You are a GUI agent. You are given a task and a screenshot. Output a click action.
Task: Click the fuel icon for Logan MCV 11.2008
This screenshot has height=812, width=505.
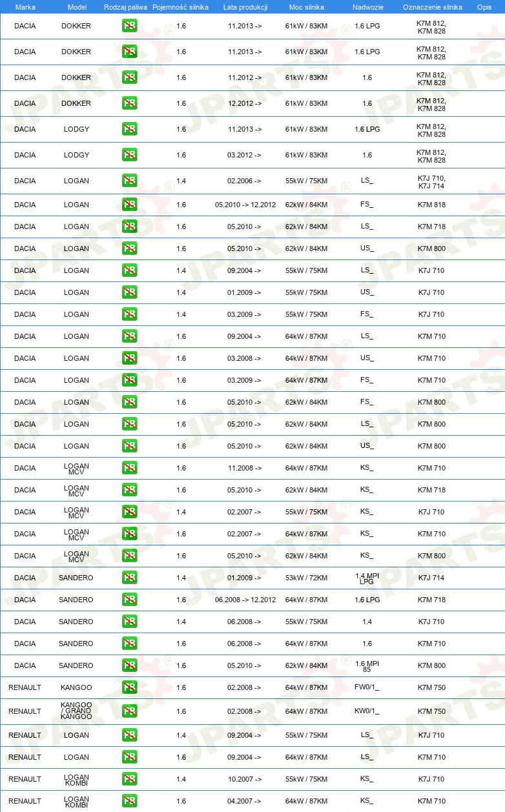click(129, 468)
